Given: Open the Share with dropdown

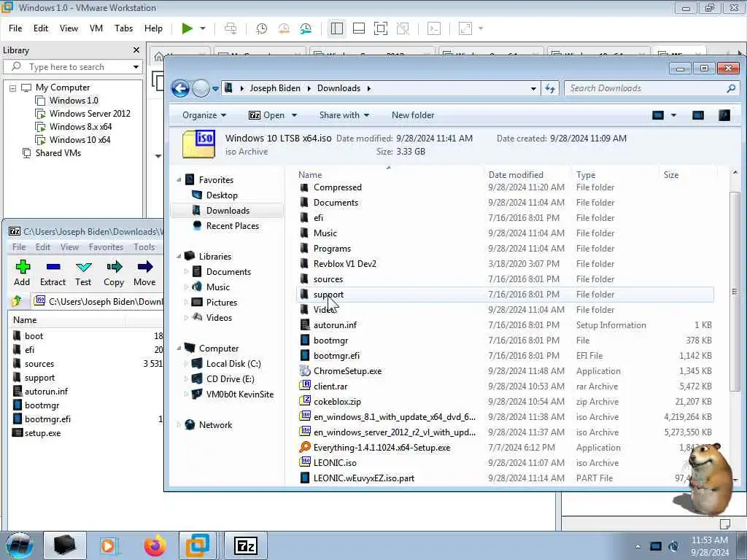Looking at the screenshot, I should (344, 115).
